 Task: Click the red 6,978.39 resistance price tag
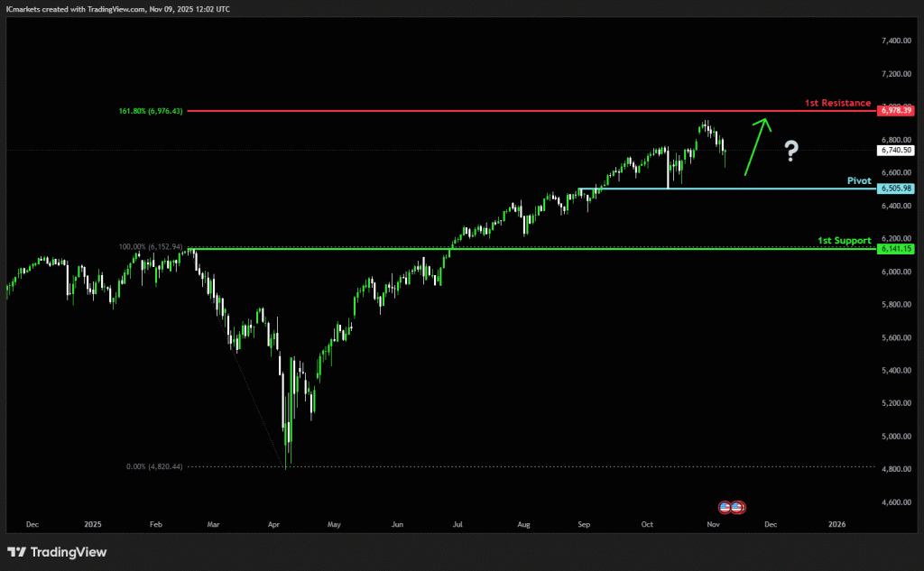pos(895,110)
